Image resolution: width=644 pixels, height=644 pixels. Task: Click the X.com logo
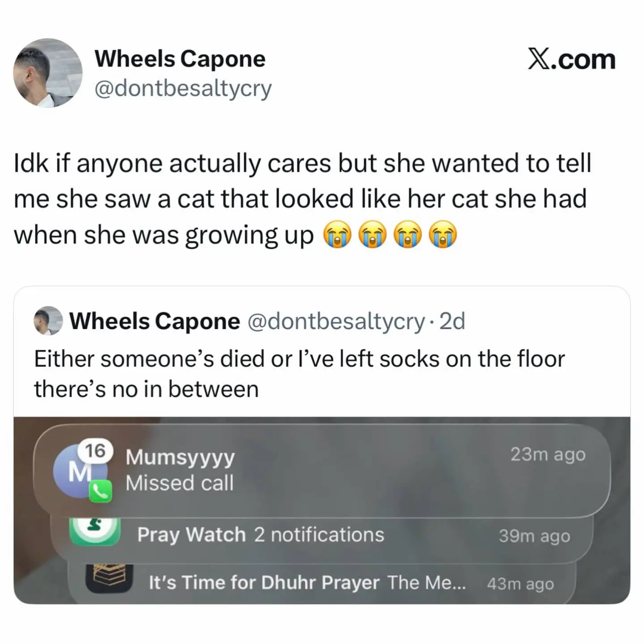(572, 59)
